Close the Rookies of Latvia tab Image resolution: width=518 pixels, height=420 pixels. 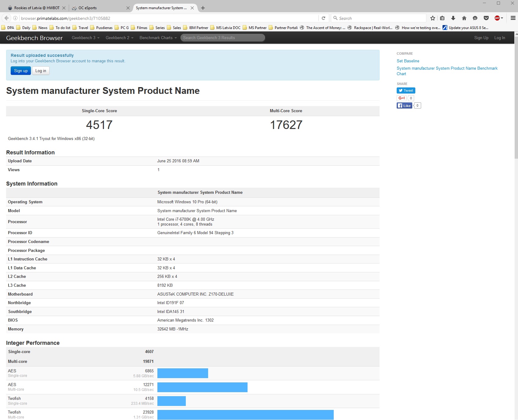point(64,8)
